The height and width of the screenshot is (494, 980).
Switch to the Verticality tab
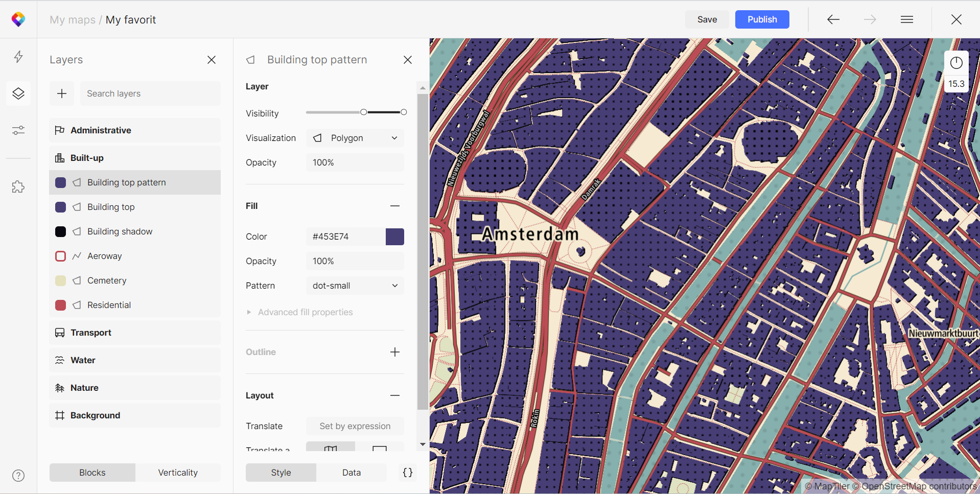178,473
